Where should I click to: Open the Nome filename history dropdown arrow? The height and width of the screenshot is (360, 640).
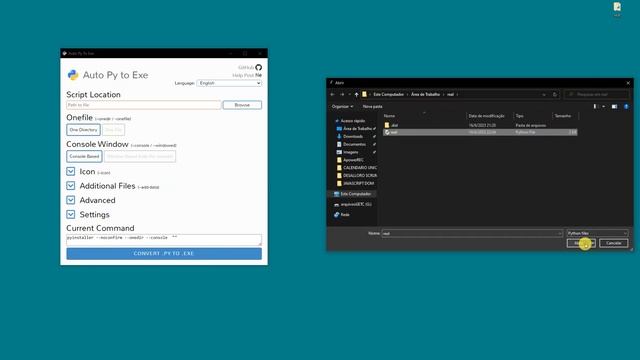click(559, 233)
